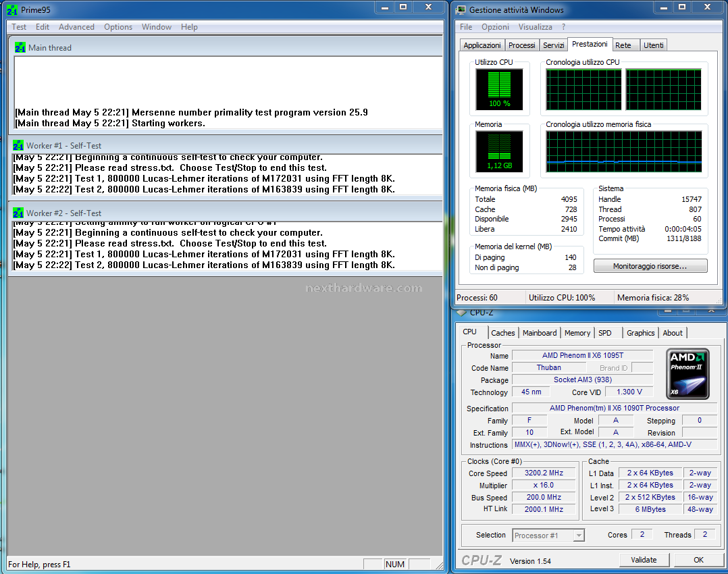
Task: Click the Worker #1 - Self-Test title bar
Action: point(226,145)
